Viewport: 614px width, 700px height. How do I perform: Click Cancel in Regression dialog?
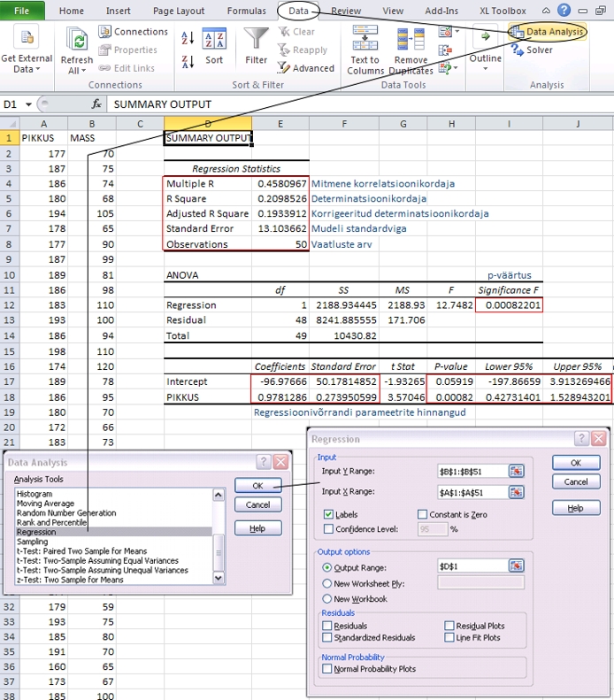coord(576,481)
